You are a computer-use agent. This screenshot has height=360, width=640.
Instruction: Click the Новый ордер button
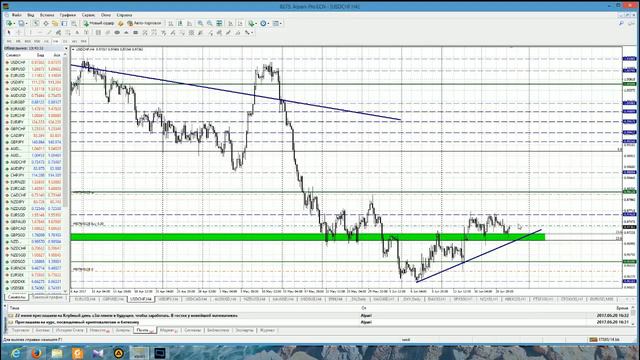[98, 23]
